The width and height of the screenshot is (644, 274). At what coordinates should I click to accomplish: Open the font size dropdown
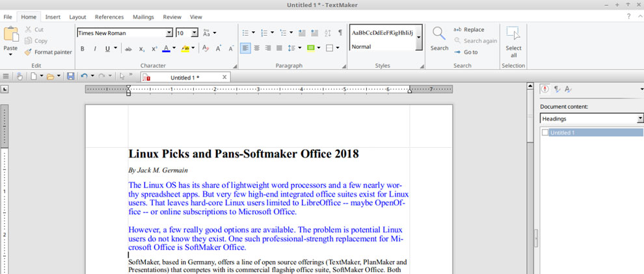coord(195,33)
